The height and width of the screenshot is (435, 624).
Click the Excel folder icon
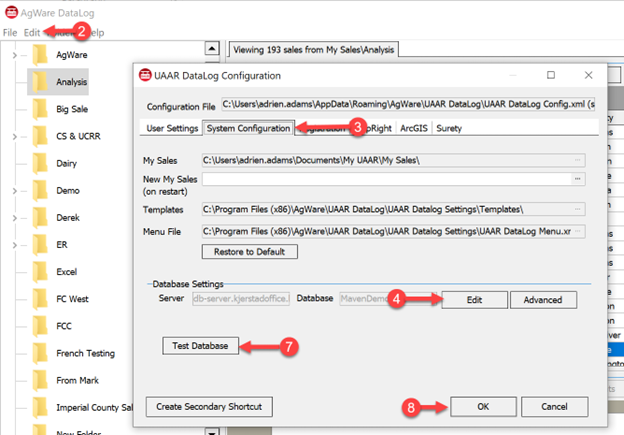(x=40, y=271)
